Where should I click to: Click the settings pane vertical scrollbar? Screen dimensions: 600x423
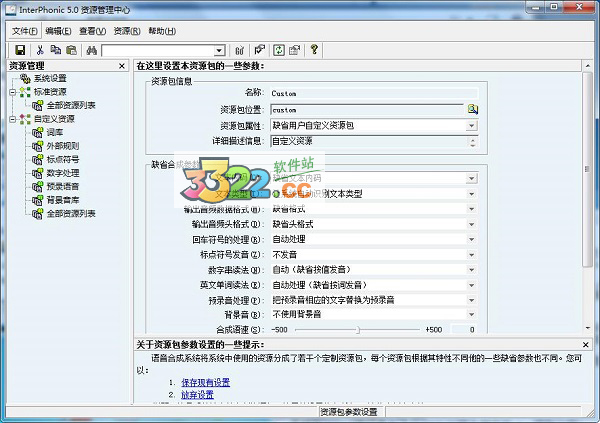pyautogui.click(x=587, y=169)
